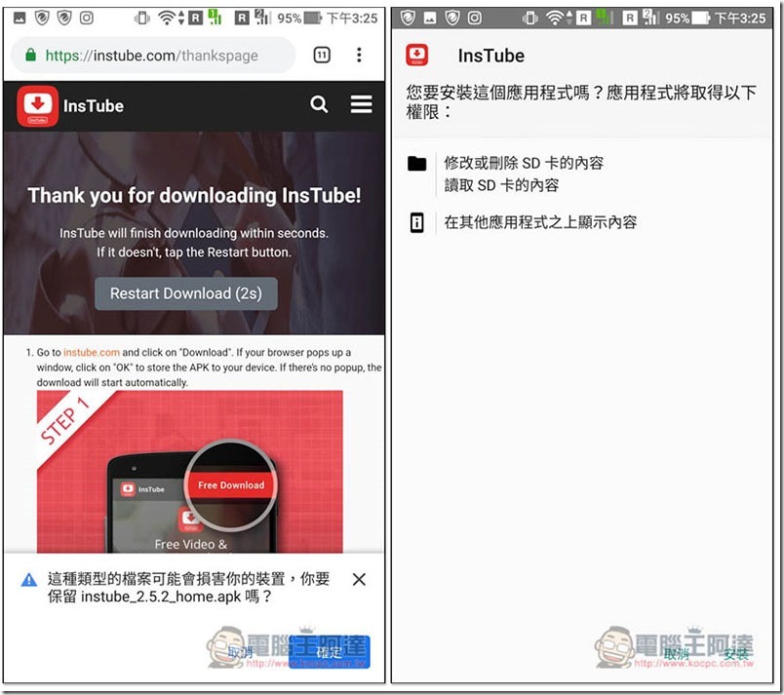
Task: Tap battery icon in left status bar
Action: [312, 19]
